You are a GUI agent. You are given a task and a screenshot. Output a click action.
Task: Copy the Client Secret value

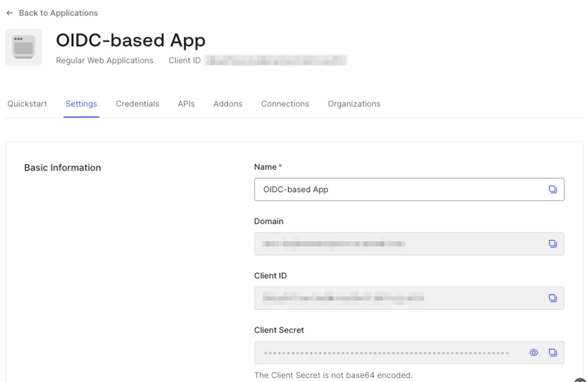(552, 353)
